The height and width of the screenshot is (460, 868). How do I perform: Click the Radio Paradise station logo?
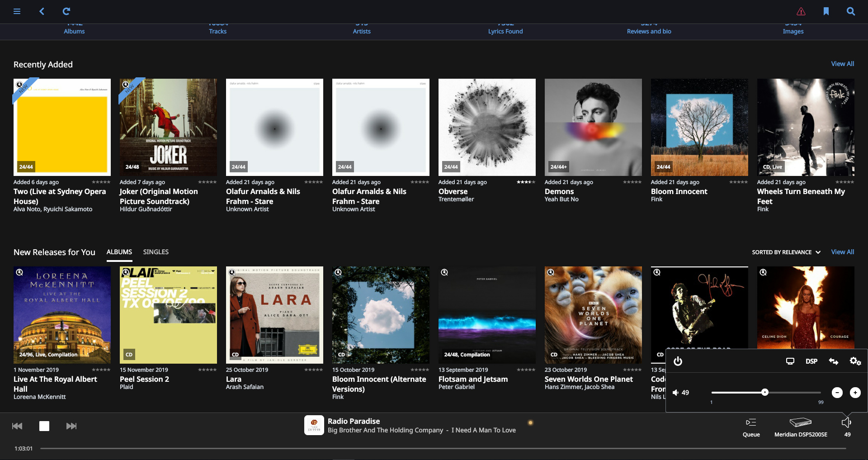pos(314,425)
